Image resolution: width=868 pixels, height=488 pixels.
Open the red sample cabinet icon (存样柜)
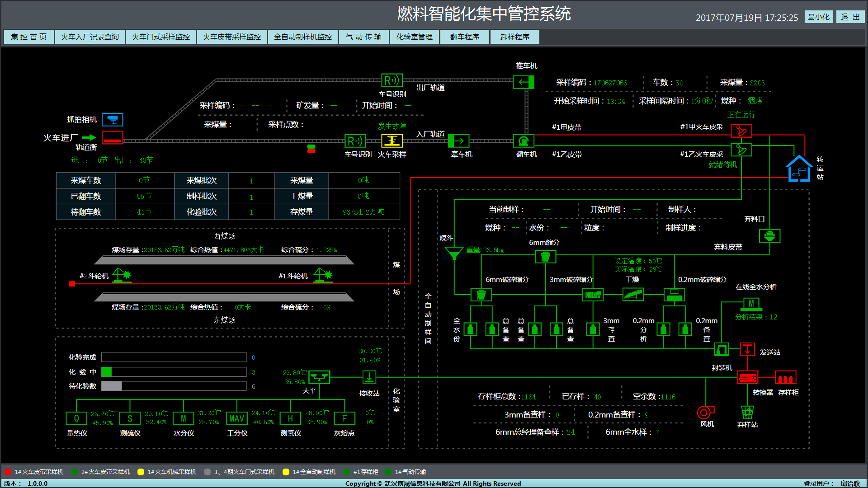[785, 377]
